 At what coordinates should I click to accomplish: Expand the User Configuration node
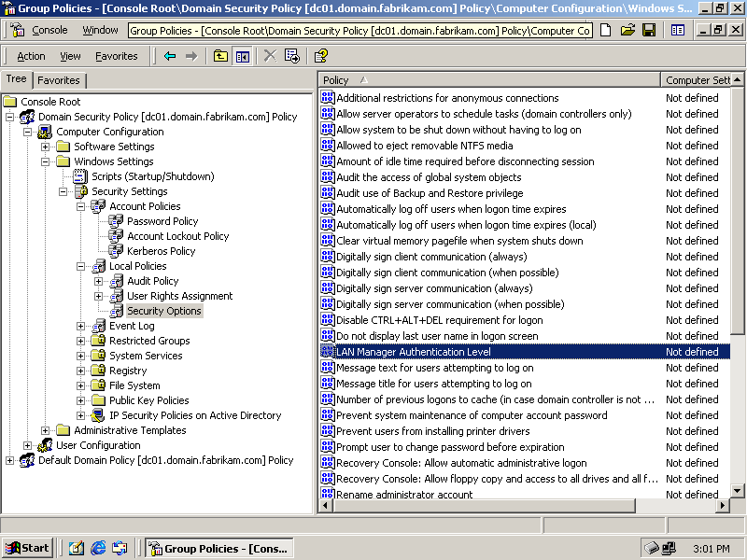click(27, 445)
